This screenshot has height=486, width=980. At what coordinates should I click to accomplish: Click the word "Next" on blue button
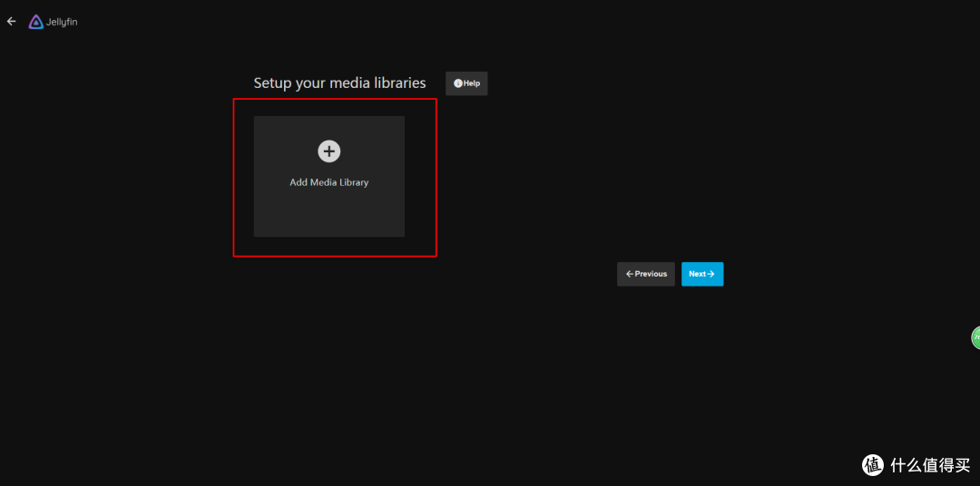point(697,274)
